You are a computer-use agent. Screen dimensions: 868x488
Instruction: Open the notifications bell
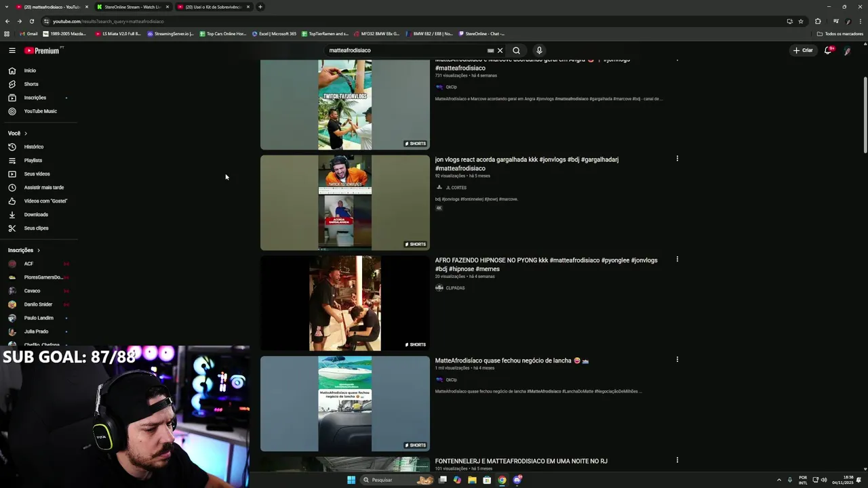coord(828,50)
